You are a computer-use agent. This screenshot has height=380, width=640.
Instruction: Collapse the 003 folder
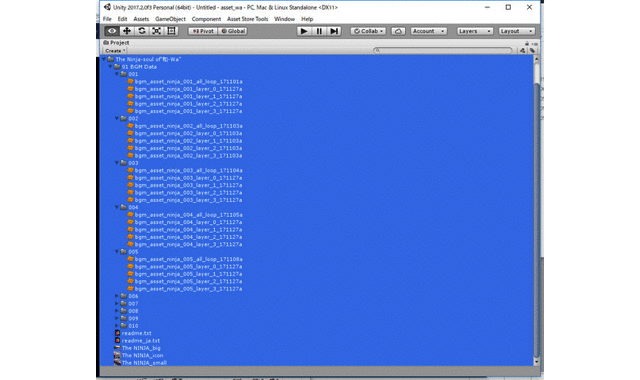point(117,163)
